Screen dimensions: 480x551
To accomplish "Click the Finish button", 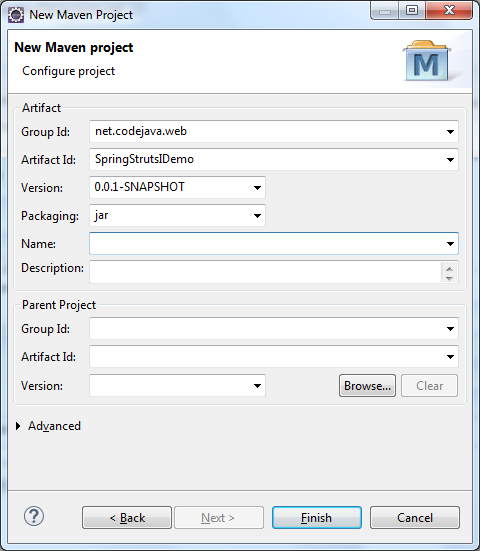I will pos(317,518).
